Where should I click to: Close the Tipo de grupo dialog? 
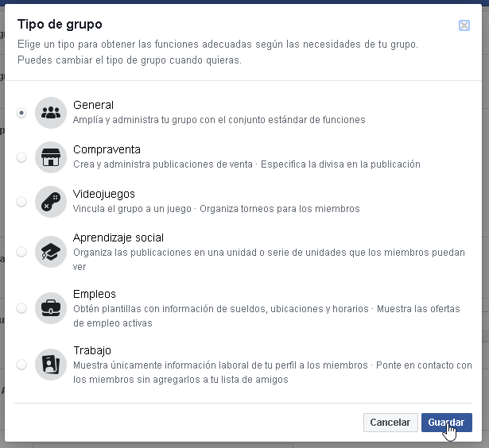pos(464,25)
